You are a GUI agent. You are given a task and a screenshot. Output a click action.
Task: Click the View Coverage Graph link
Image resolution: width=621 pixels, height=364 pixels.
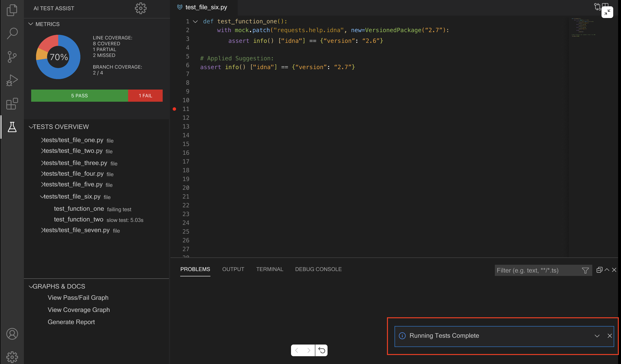(79, 310)
